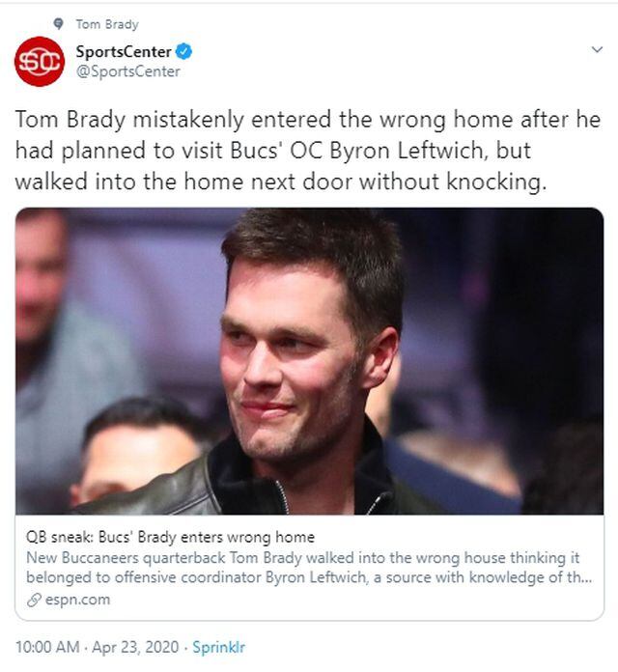Open the red SportsCenter SC avatar

[x=39, y=60]
